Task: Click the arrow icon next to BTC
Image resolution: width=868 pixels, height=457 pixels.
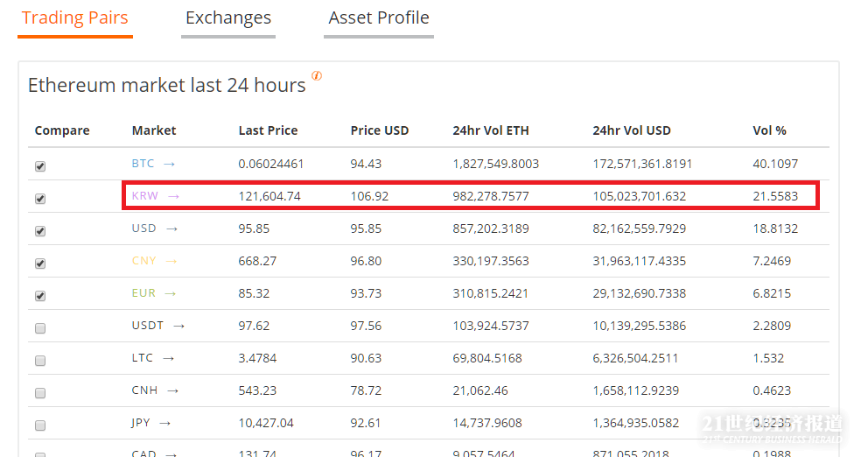Action: click(169, 164)
